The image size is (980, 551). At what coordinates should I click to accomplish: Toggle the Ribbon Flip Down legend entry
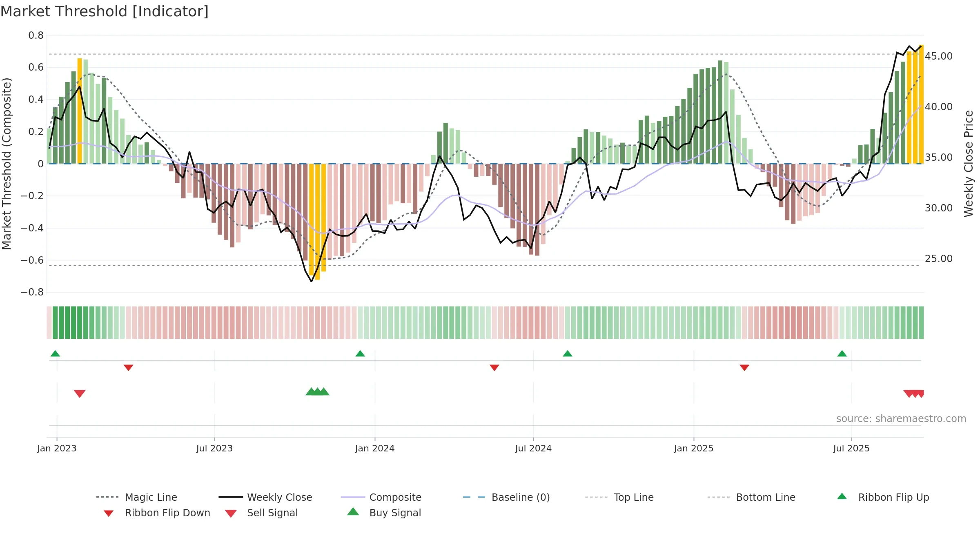pos(157,513)
